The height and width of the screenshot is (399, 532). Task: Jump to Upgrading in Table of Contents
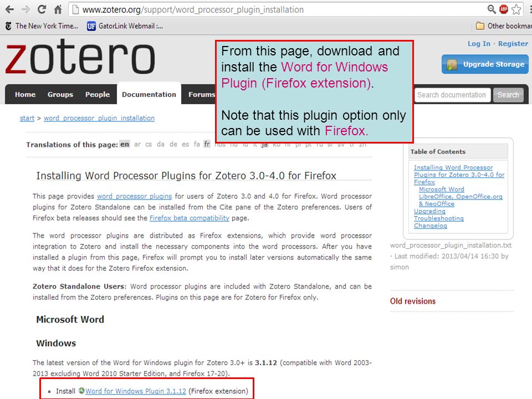(x=429, y=211)
